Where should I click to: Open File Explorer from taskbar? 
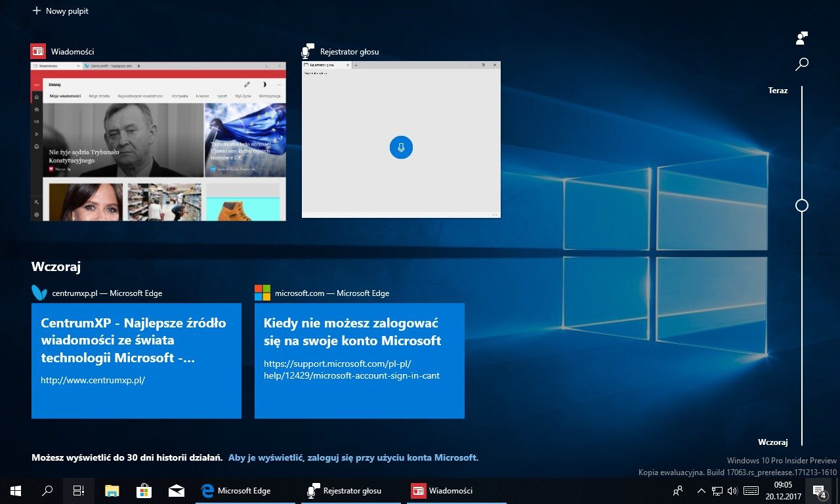[x=112, y=491]
